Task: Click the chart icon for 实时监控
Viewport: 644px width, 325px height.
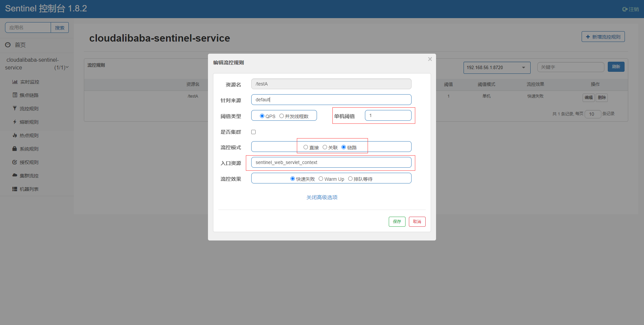Action: (x=15, y=82)
